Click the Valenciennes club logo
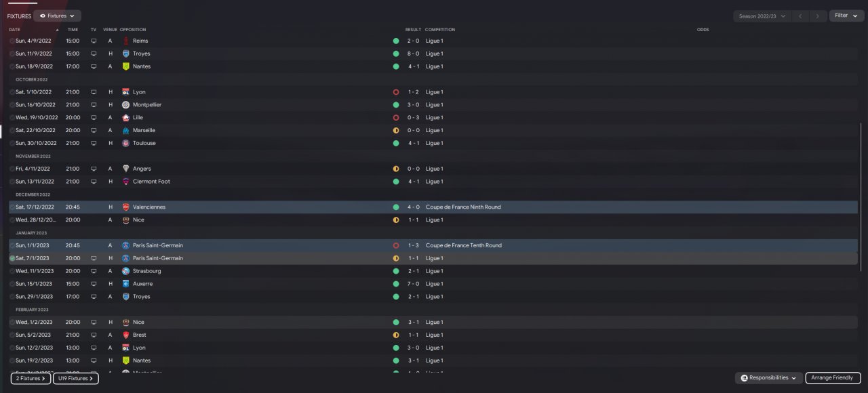This screenshot has width=868, height=393. pos(125,207)
